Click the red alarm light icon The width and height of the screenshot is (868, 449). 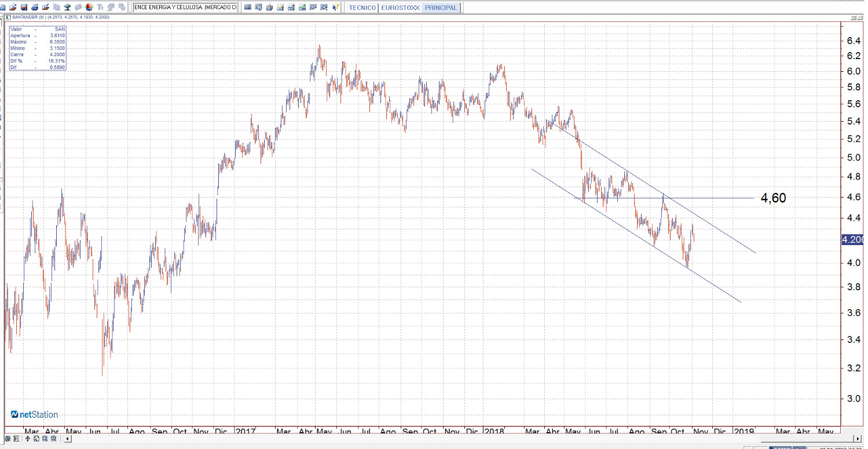point(89,8)
